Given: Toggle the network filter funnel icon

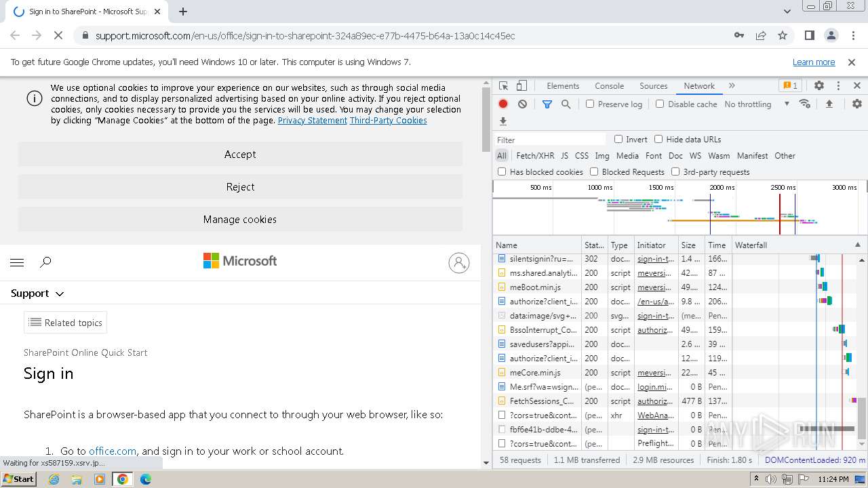Looking at the screenshot, I should pos(547,104).
